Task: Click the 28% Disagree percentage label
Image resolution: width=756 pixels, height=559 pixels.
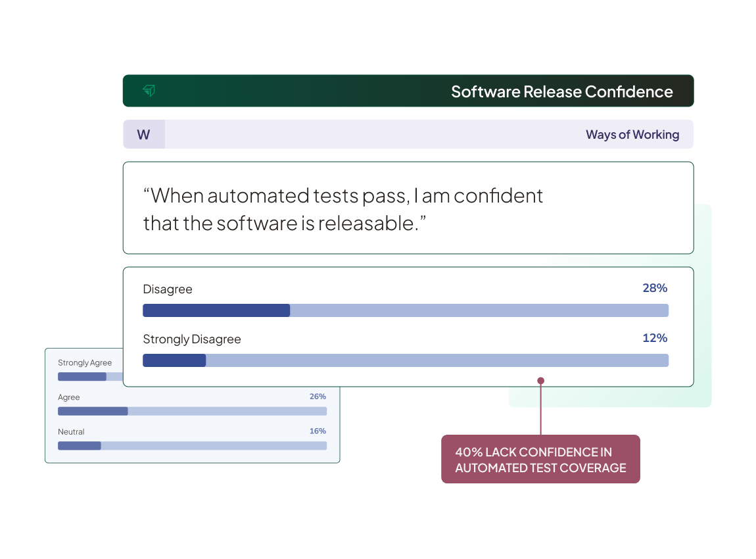Action: click(655, 288)
